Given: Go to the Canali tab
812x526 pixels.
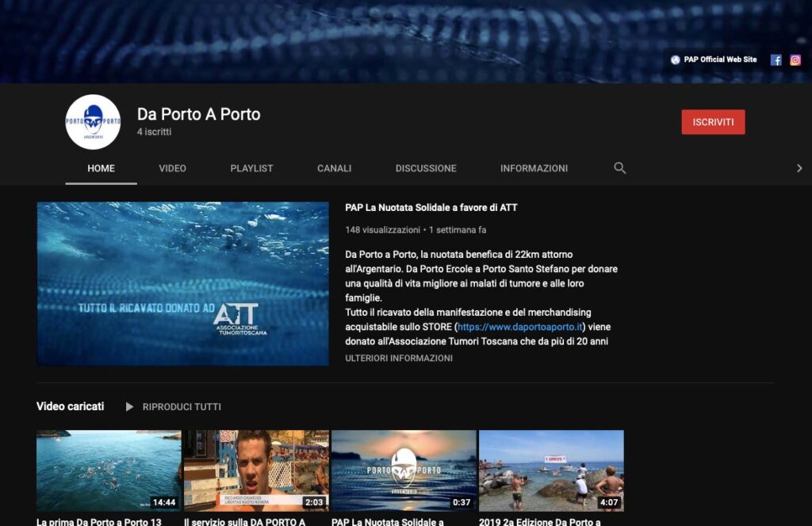Looking at the screenshot, I should 334,168.
